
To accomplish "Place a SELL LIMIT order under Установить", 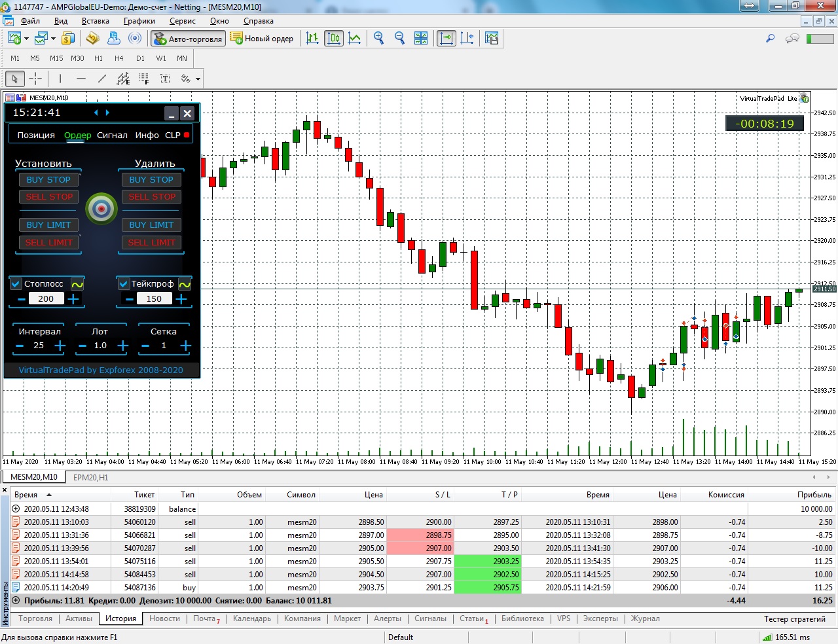I will point(49,243).
